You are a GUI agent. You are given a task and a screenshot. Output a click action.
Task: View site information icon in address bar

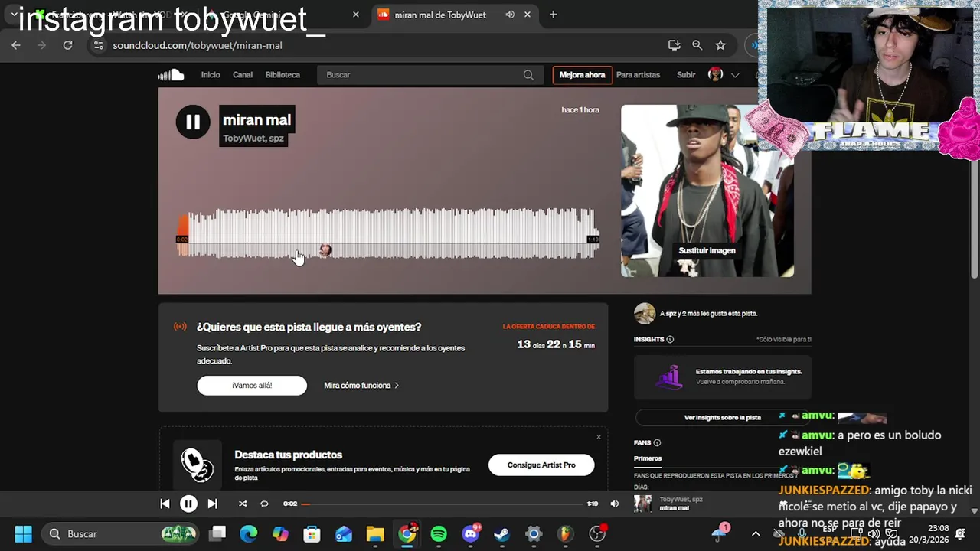(97, 45)
